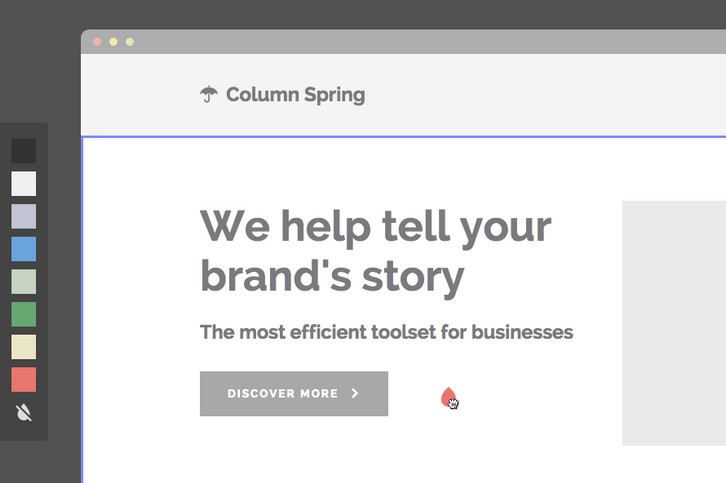726x483 pixels.
Task: Click the yellow minimize window dot
Action: [x=113, y=42]
